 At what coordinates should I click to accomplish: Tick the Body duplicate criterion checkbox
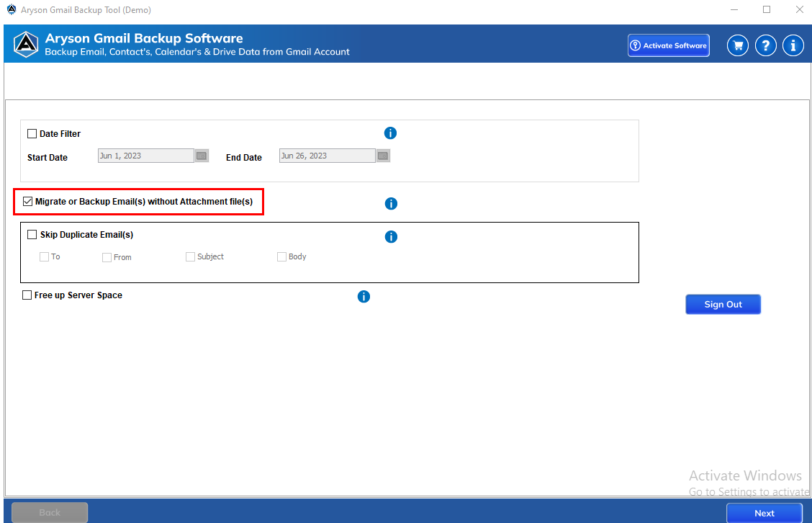coord(281,256)
